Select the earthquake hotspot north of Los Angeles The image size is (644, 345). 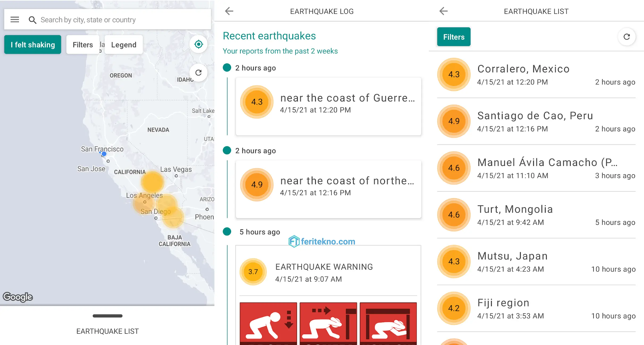coord(152,182)
